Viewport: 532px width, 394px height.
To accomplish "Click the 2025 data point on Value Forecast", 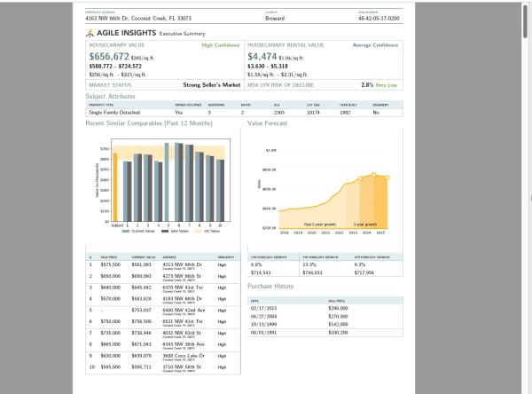I will point(387,177).
